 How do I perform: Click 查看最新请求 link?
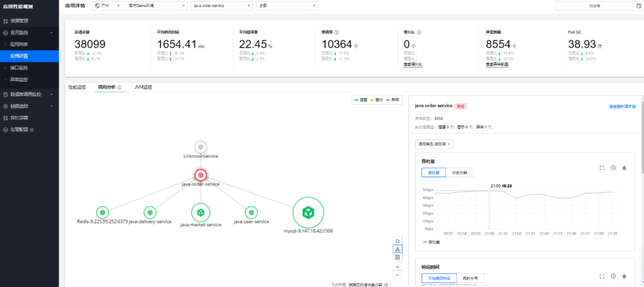(622, 106)
